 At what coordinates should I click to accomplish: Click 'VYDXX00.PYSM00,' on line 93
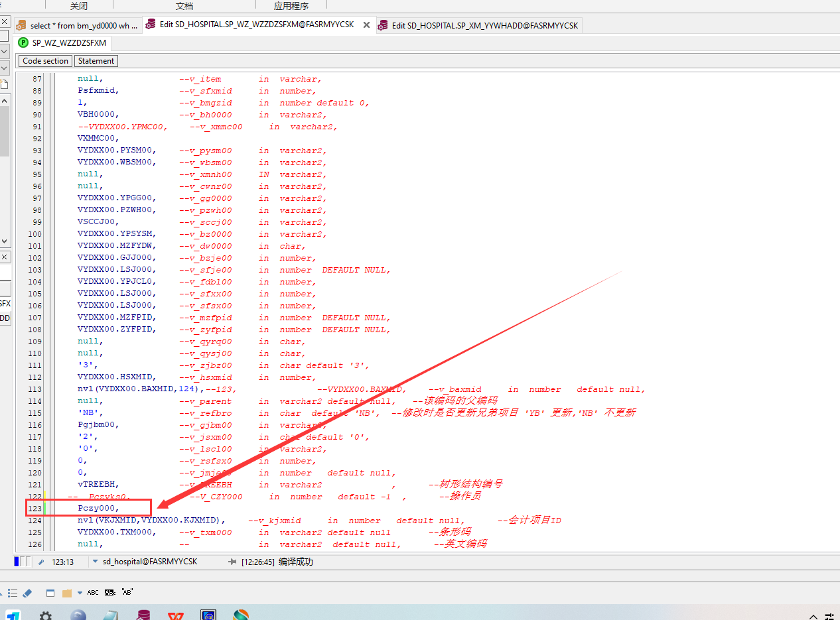[117, 151]
